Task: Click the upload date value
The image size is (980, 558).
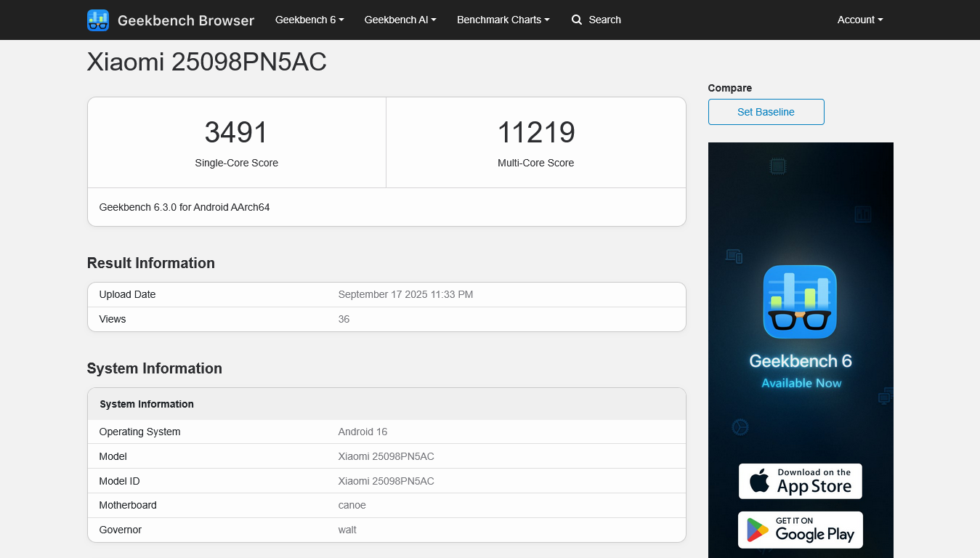Action: [x=405, y=294]
